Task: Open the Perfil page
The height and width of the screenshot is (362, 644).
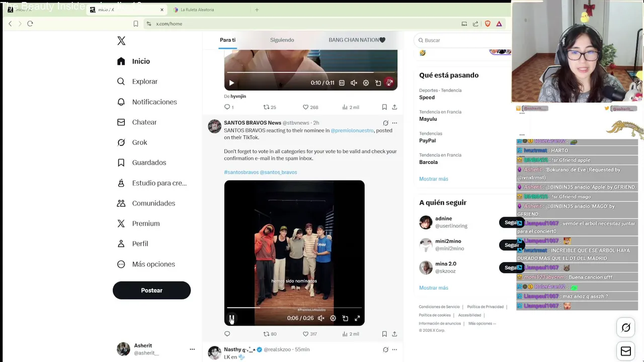Action: pos(132,244)
